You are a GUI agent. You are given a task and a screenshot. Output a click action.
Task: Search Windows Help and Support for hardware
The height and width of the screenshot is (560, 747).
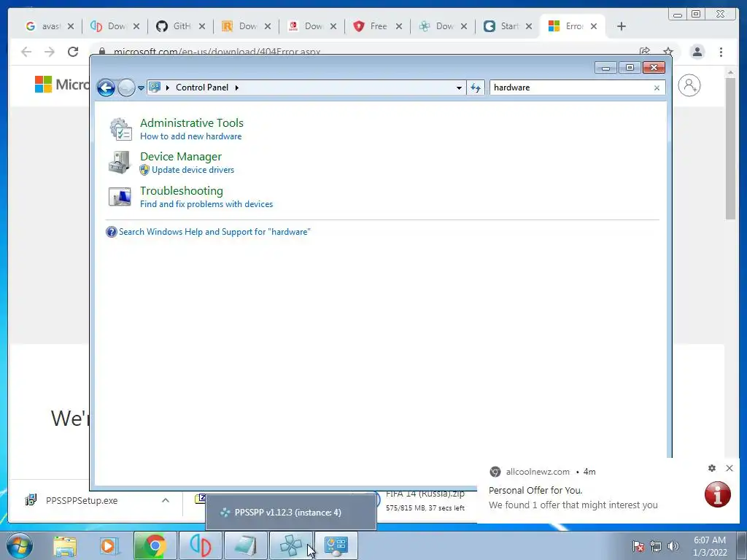214,232
